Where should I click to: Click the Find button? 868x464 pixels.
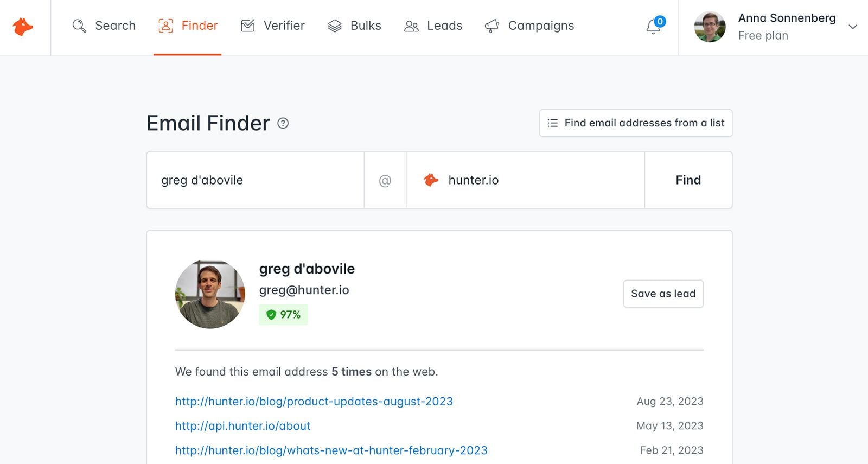pyautogui.click(x=688, y=180)
